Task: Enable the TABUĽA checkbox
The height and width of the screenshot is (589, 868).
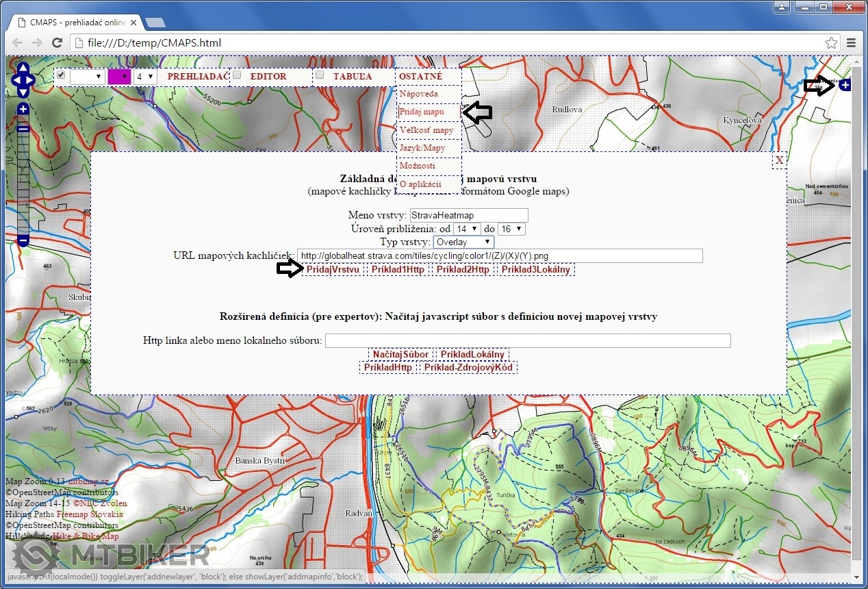Action: tap(320, 75)
